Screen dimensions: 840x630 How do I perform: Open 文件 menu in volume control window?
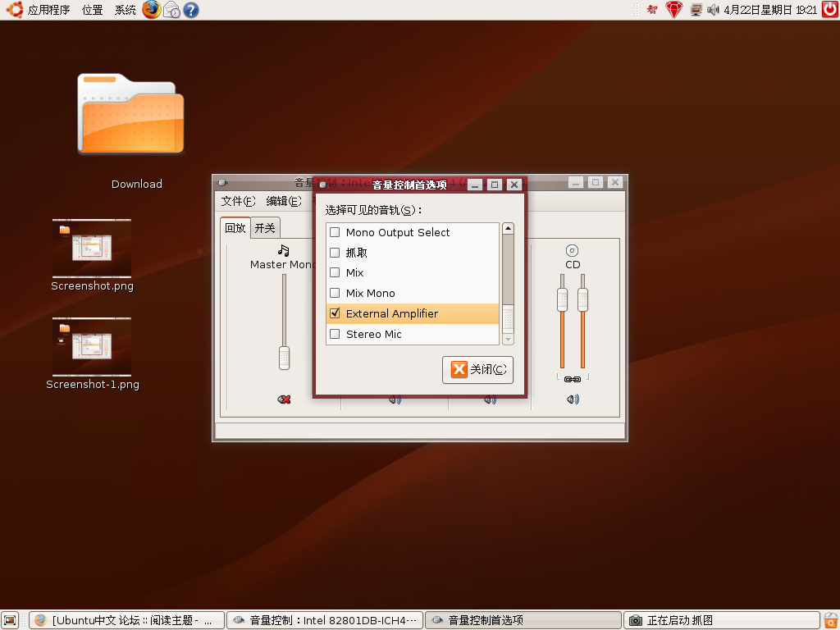(238, 202)
